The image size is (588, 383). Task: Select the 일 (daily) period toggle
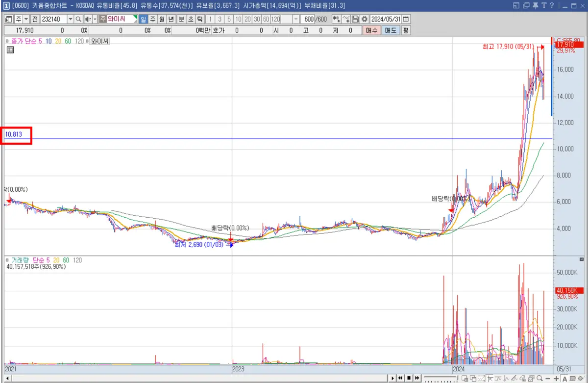point(143,19)
